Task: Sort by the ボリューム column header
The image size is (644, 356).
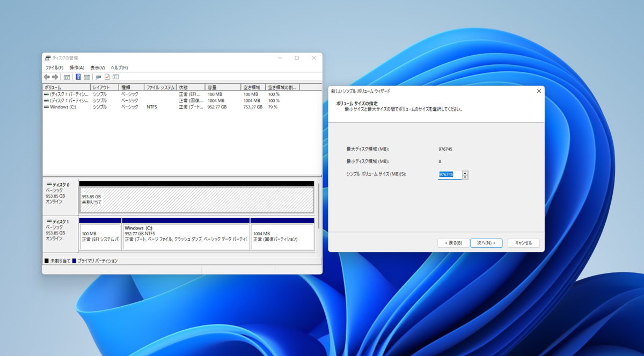Action: (x=67, y=87)
